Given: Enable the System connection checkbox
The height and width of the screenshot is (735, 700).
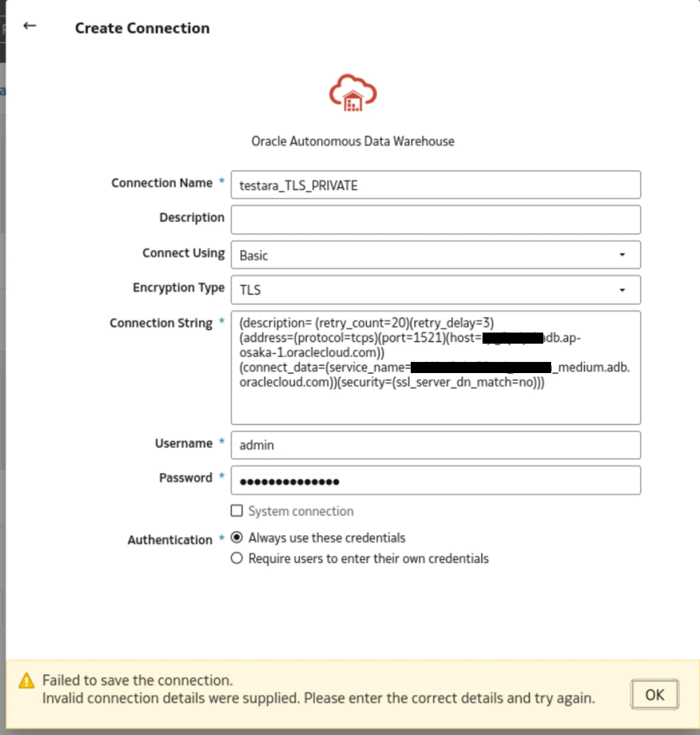Looking at the screenshot, I should tap(236, 510).
